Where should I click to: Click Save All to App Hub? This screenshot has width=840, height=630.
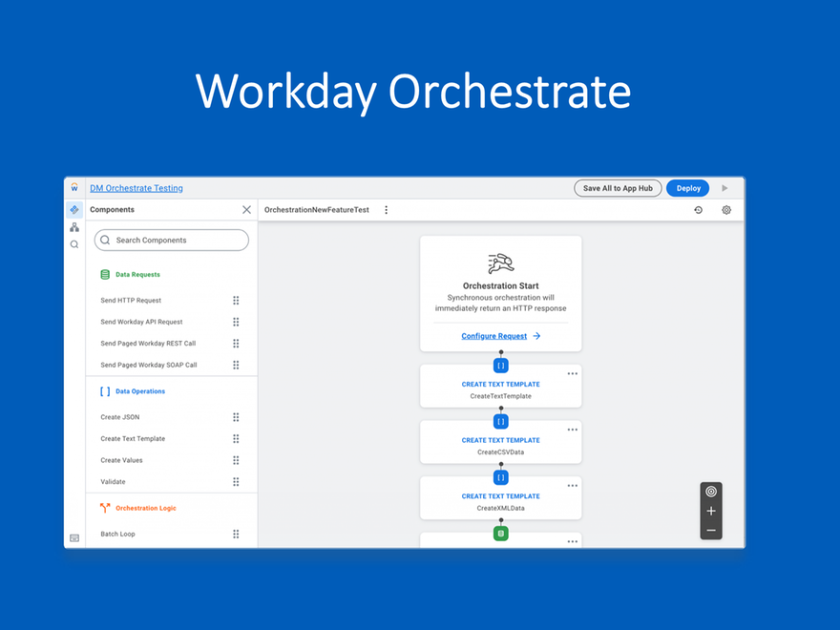618,188
